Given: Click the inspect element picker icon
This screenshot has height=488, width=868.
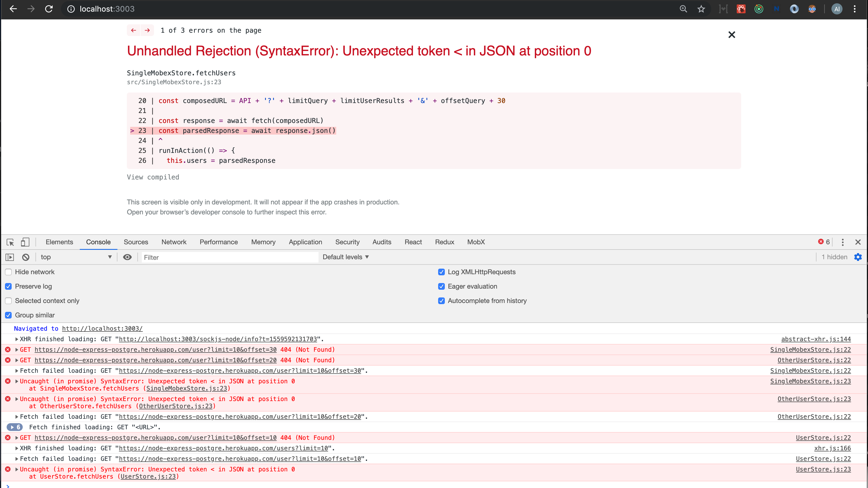Looking at the screenshot, I should tap(10, 242).
